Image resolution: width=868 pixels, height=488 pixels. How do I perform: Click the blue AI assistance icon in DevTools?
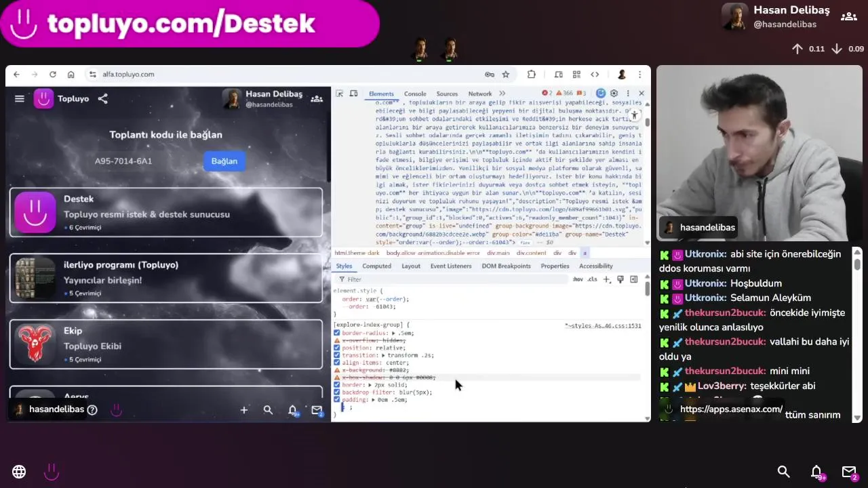point(601,94)
